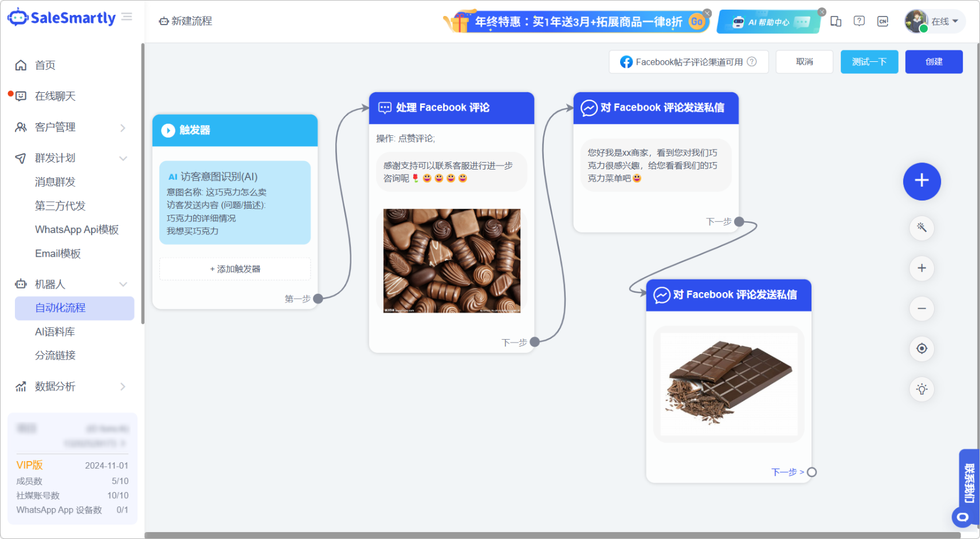Click the 首页 home icon
Viewport: 980px width, 539px height.
click(x=21, y=65)
